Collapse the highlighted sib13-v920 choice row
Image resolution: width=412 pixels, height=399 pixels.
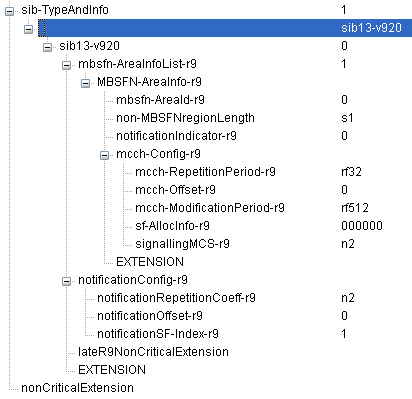coord(29,29)
